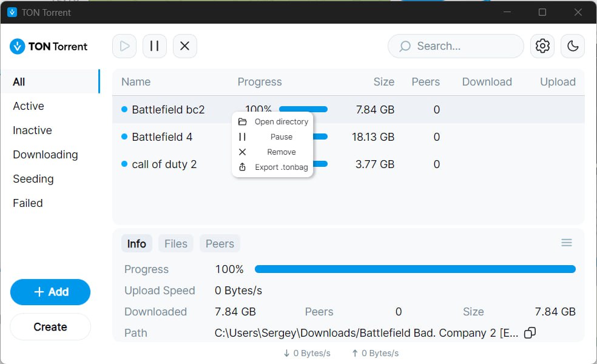Click the Info panel progress bar
The image size is (597, 364).
pos(415,269)
